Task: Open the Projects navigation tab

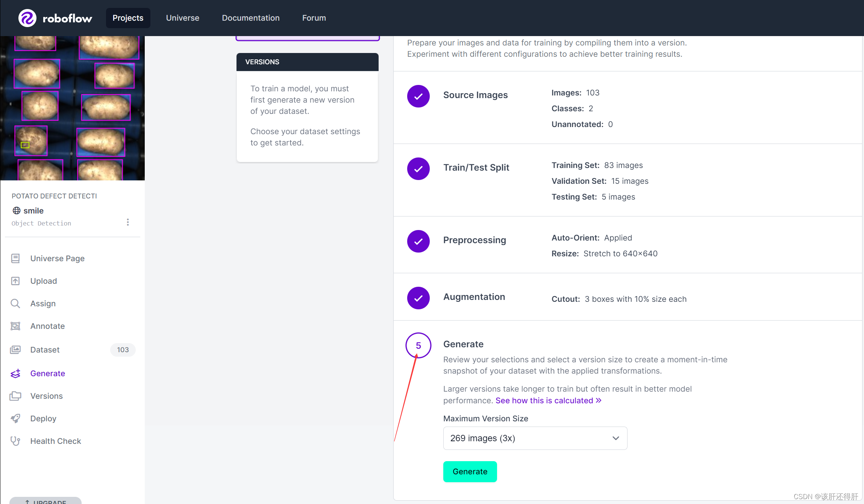Action: tap(128, 18)
